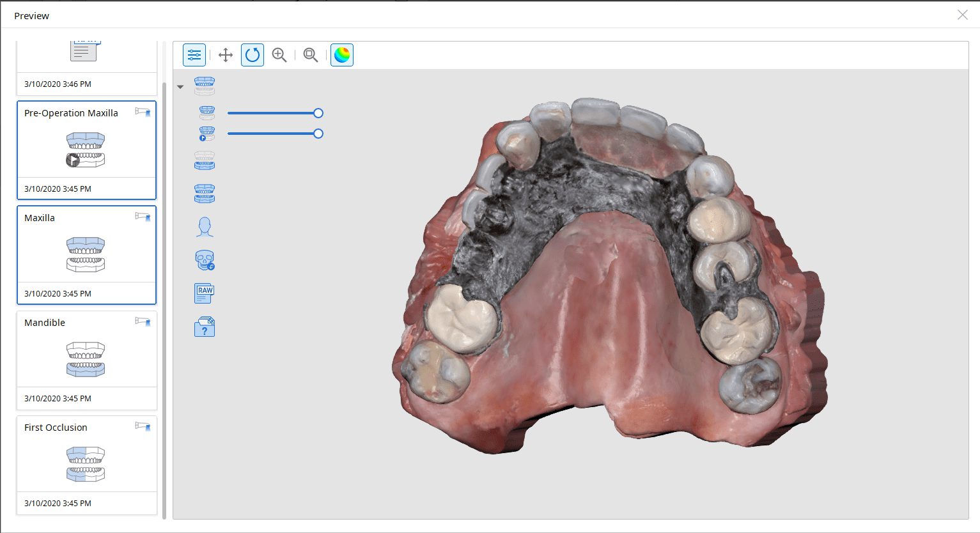Adjust the maxilla transparency slider handle
Viewport: 980px width, 533px height.
318,113
